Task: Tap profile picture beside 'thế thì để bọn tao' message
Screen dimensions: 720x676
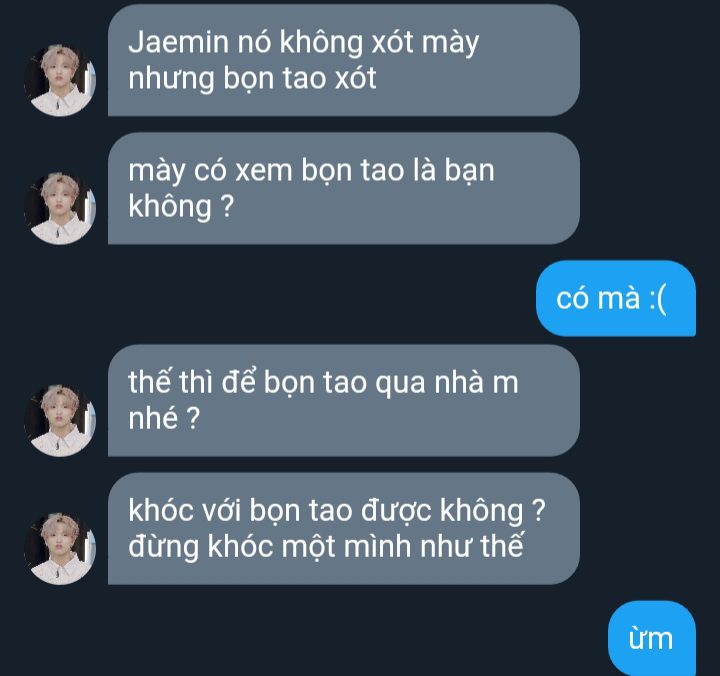Action: [x=60, y=420]
